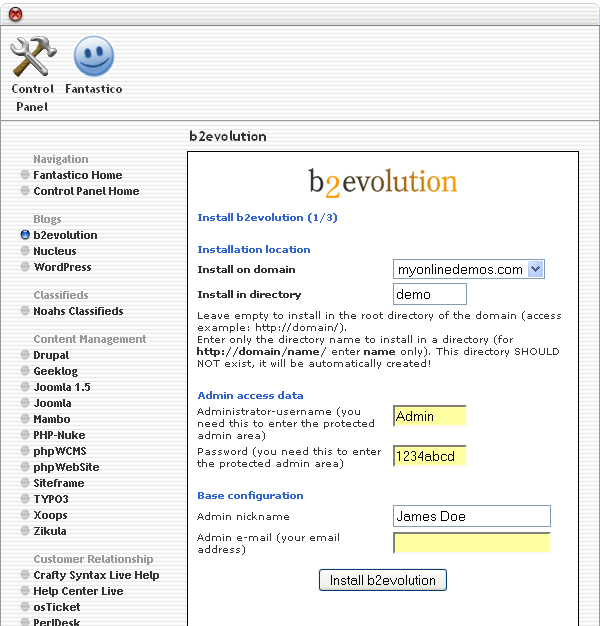Open the Xoops link

coord(50,515)
